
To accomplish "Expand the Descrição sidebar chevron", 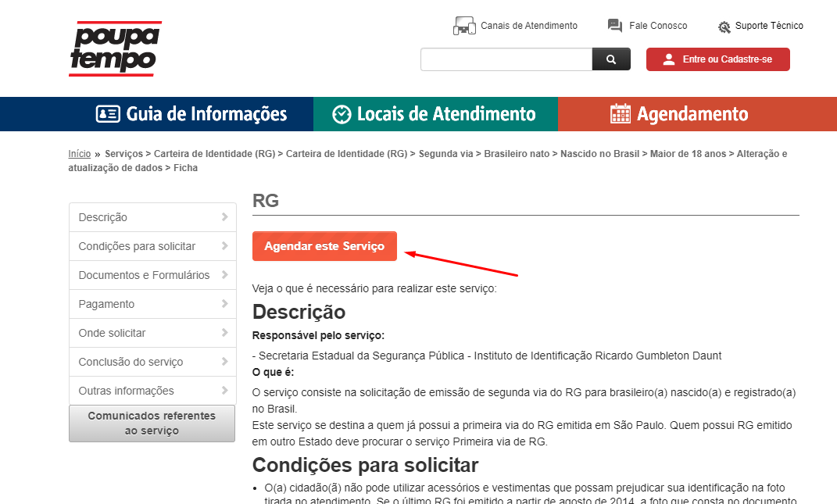I will coord(224,217).
